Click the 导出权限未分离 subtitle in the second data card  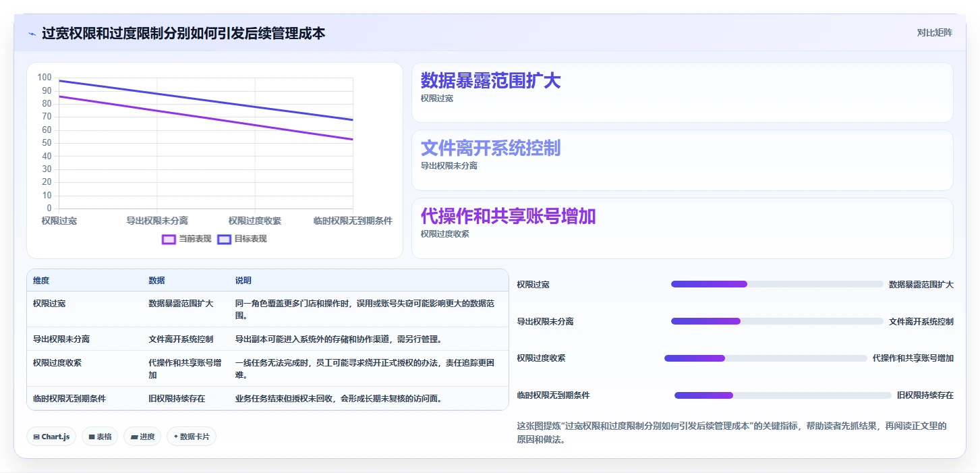coord(449,166)
